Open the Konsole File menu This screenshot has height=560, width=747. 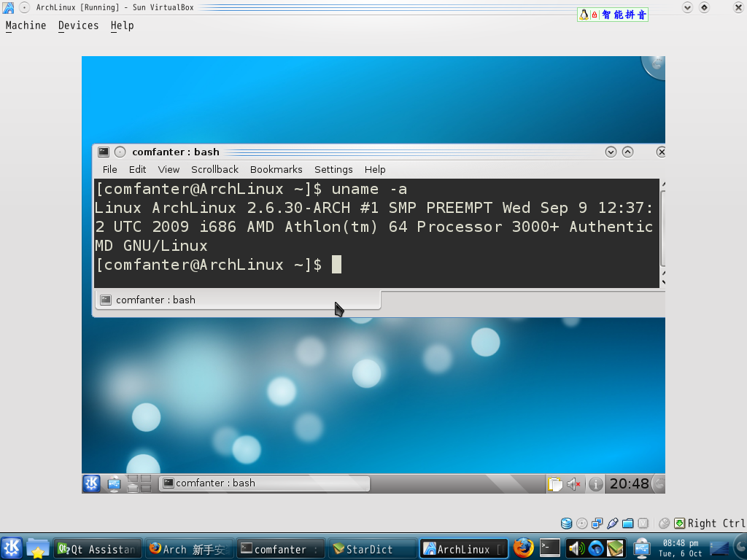coord(109,169)
